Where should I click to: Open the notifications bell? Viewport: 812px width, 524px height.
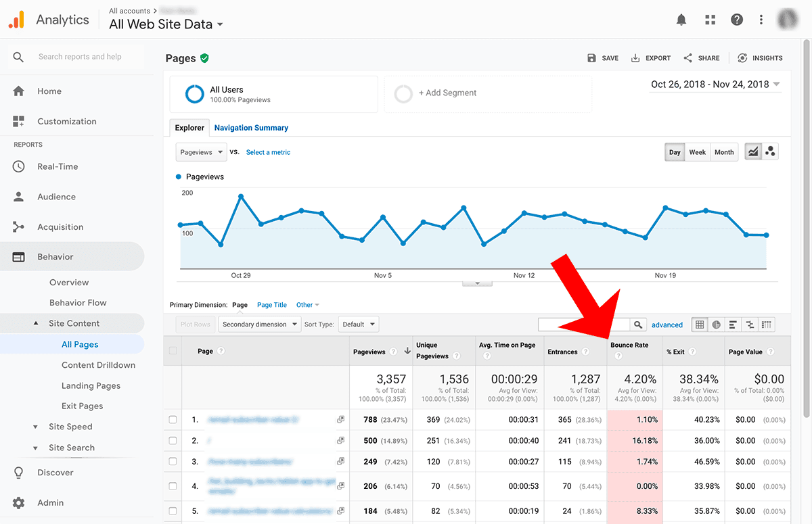coord(681,19)
